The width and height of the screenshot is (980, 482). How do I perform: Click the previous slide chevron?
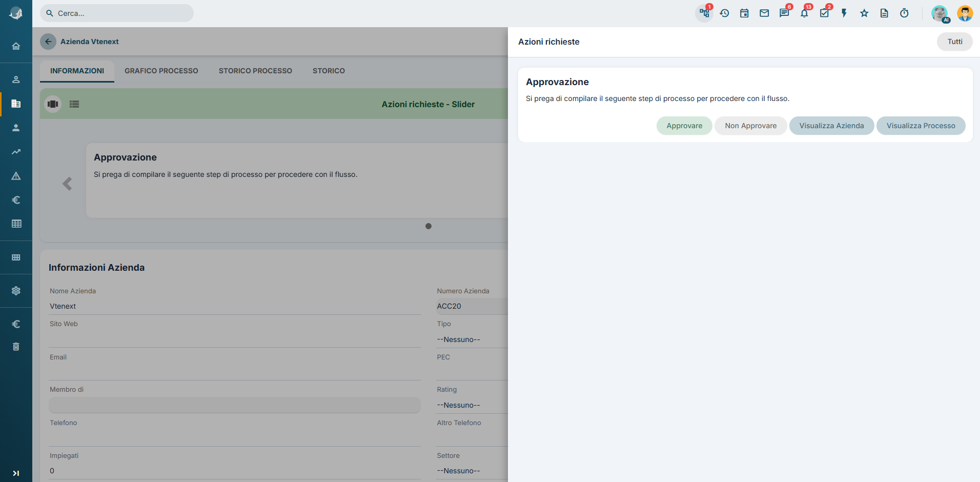(67, 184)
